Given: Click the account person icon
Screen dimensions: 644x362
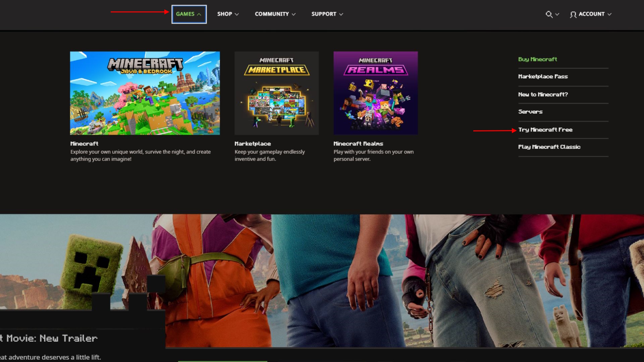Looking at the screenshot, I should 573,14.
